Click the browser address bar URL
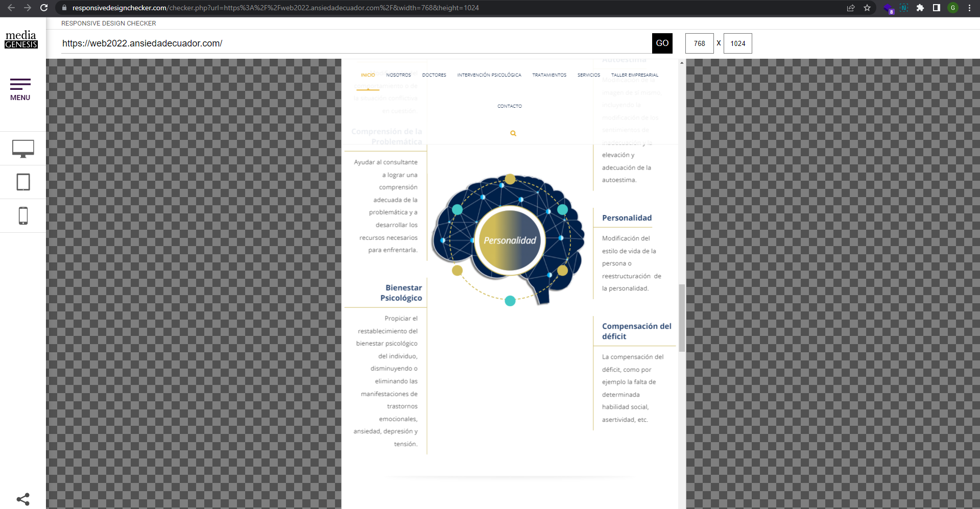Screen dimensions: 980x509 coord(276,8)
